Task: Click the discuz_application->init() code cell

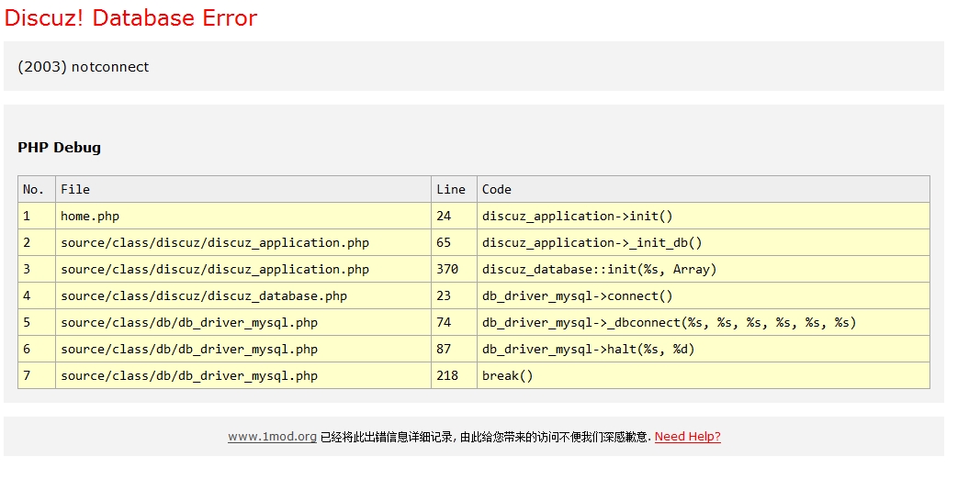Action: (577, 216)
